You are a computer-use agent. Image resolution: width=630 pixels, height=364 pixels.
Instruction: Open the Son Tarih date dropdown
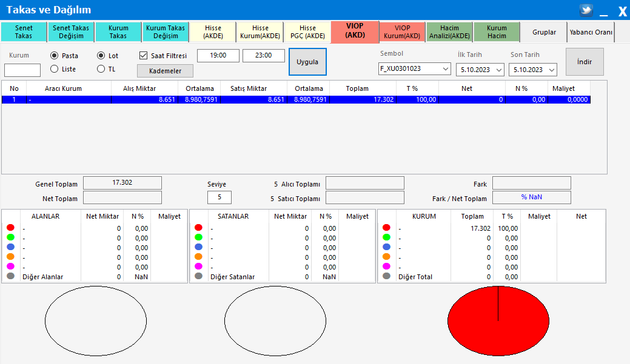pos(552,70)
